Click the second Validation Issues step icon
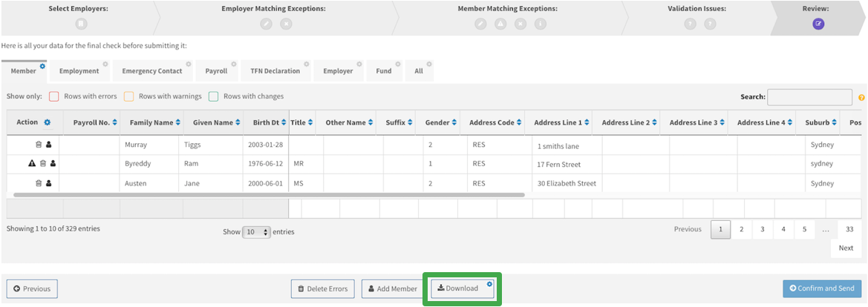 coord(710,24)
